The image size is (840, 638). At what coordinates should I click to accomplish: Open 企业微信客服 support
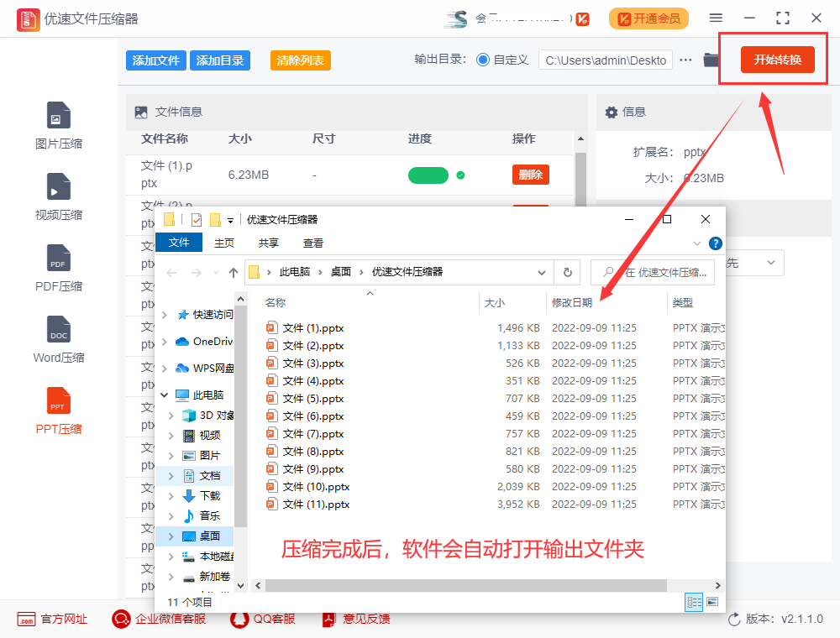(x=159, y=620)
